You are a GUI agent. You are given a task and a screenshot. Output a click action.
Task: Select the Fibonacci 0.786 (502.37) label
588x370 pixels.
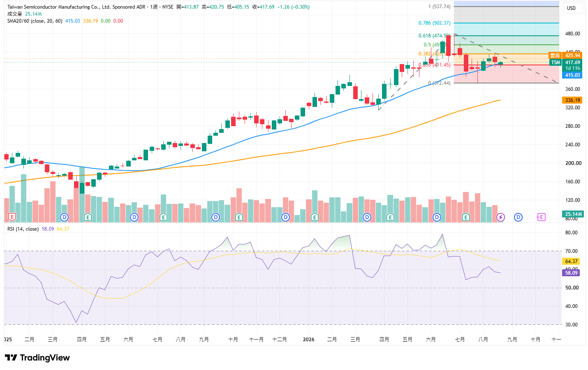pyautogui.click(x=435, y=23)
